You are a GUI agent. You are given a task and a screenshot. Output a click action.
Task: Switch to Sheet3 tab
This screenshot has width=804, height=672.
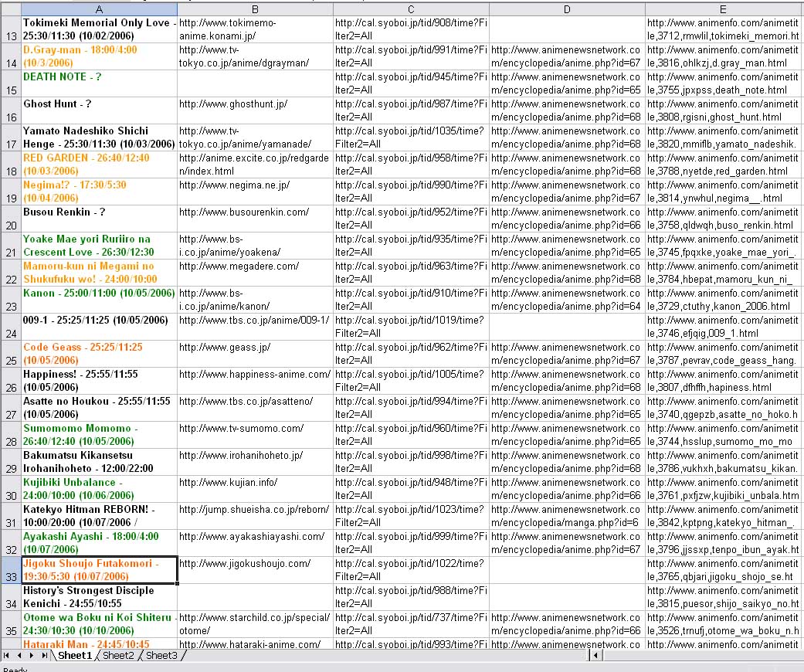pyautogui.click(x=161, y=655)
